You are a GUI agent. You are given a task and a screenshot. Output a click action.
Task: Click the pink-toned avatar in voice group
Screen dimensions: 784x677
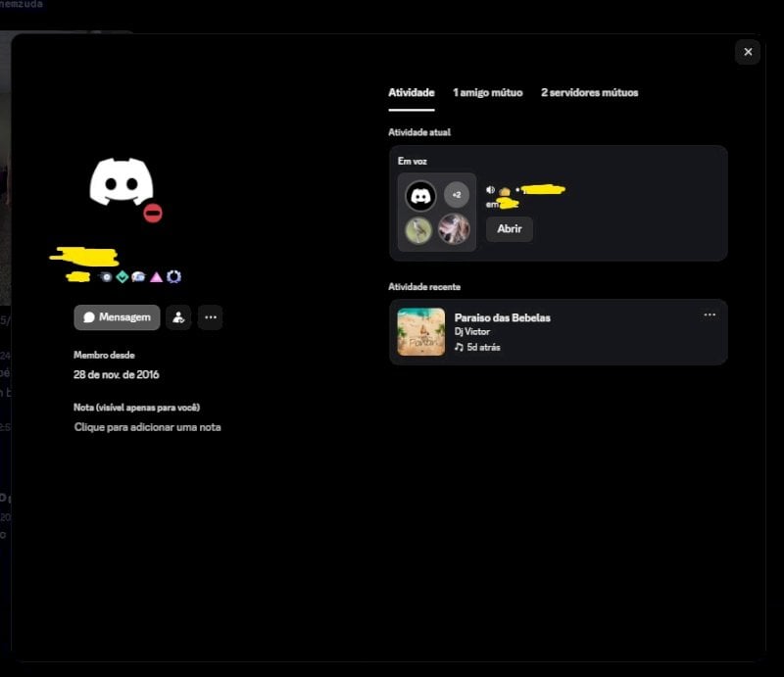click(454, 229)
